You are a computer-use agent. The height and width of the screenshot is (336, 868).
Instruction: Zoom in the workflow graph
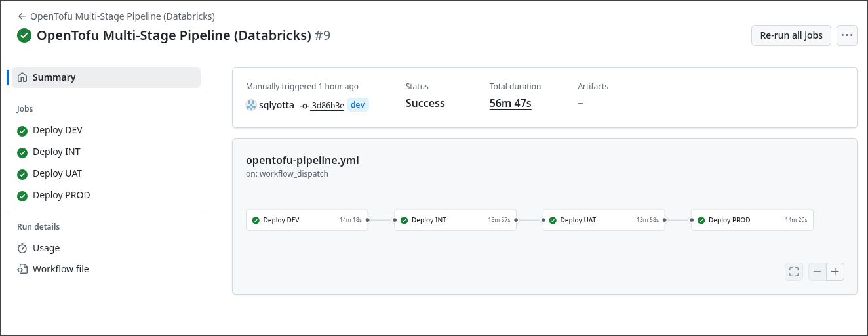coord(835,272)
